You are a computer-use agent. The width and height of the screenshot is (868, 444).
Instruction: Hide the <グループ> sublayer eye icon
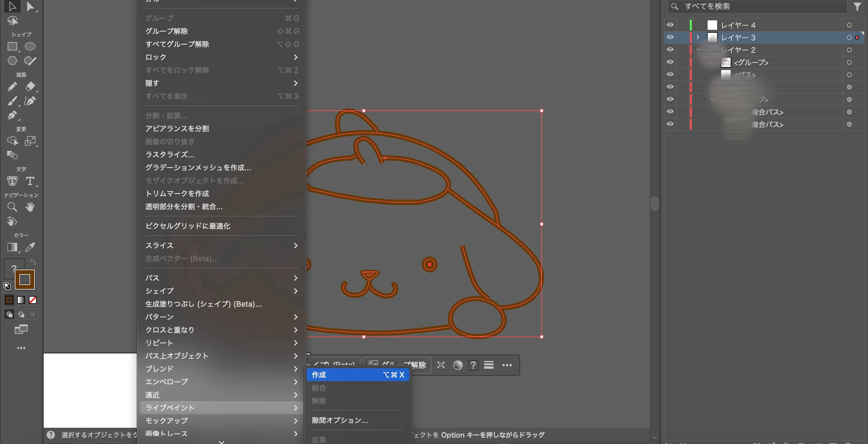[x=670, y=62]
